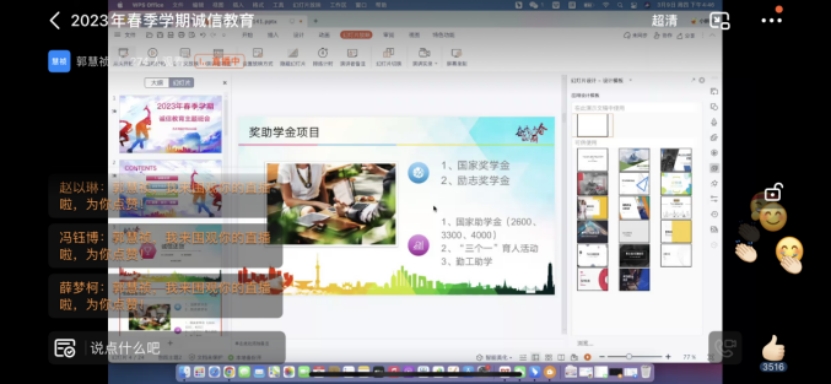The width and height of the screenshot is (831, 384).
Task: Open the 插入 ribbon tab
Action: point(273,35)
